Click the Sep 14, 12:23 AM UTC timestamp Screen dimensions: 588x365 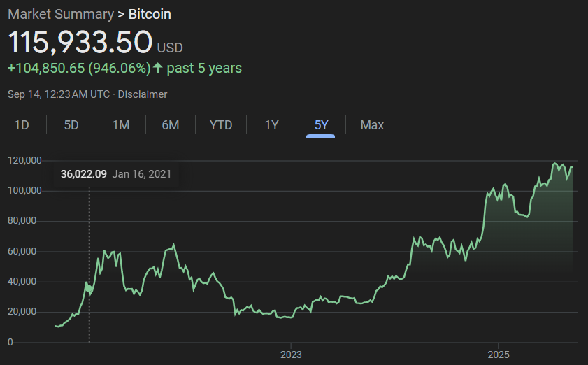click(59, 94)
